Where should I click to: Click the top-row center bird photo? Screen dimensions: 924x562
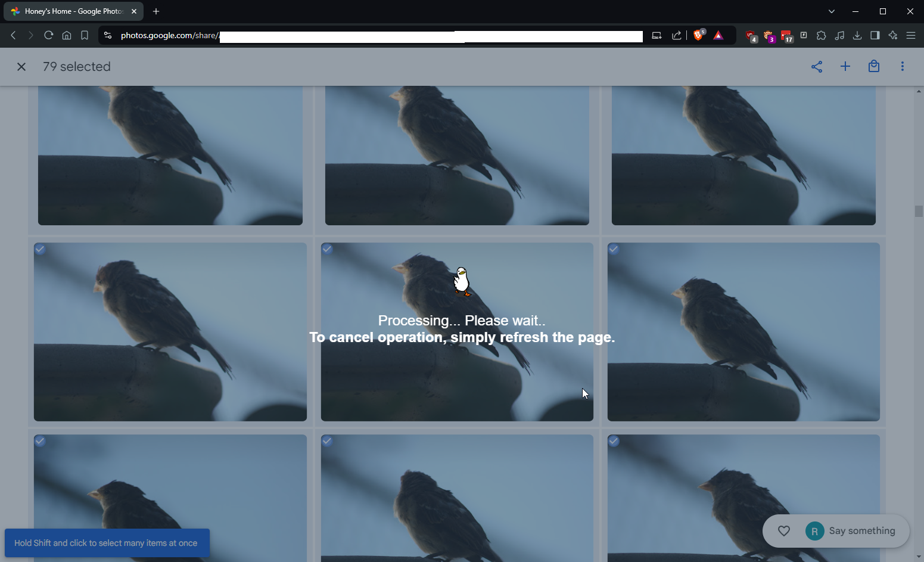(x=457, y=156)
